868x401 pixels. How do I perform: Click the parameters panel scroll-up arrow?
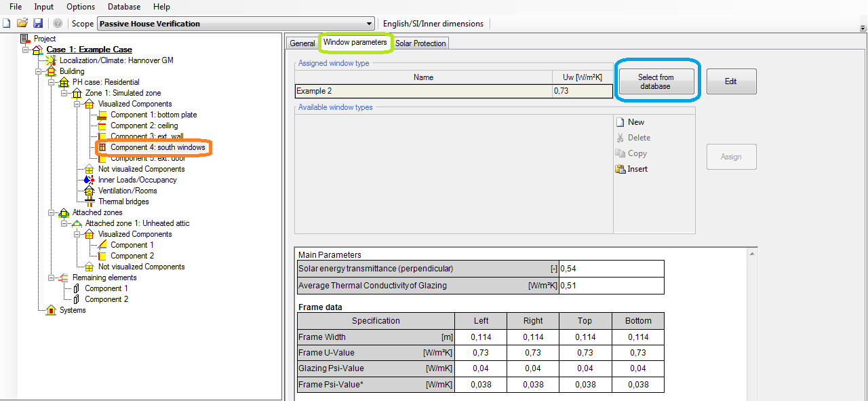(751, 254)
